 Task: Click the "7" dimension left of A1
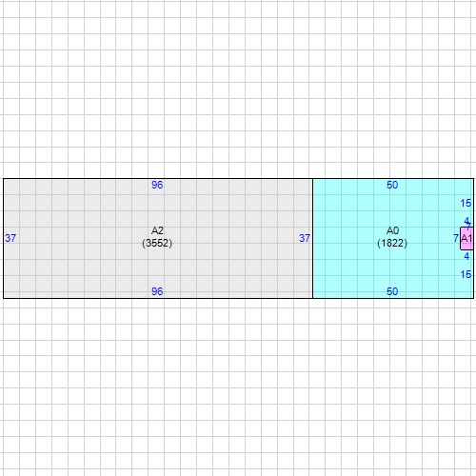coord(456,238)
